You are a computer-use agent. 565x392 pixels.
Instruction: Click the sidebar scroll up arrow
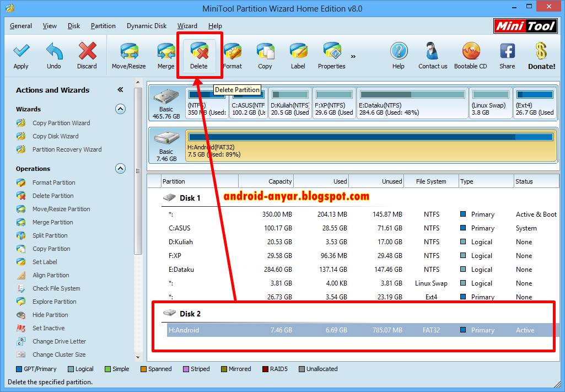point(138,83)
